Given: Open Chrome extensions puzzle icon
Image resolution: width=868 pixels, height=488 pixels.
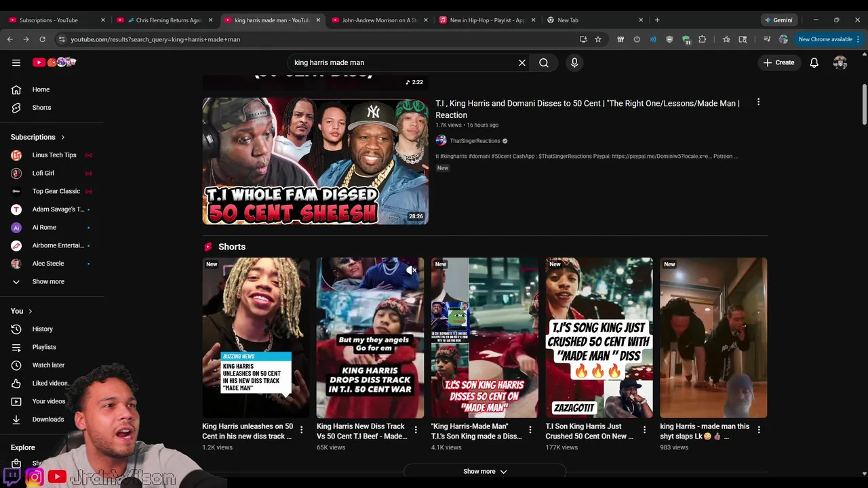Looking at the screenshot, I should [703, 39].
